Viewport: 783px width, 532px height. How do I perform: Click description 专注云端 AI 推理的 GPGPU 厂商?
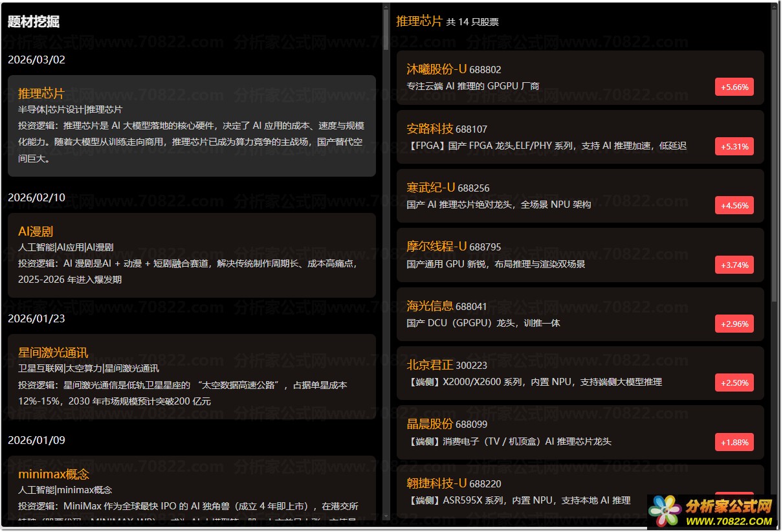[473, 86]
